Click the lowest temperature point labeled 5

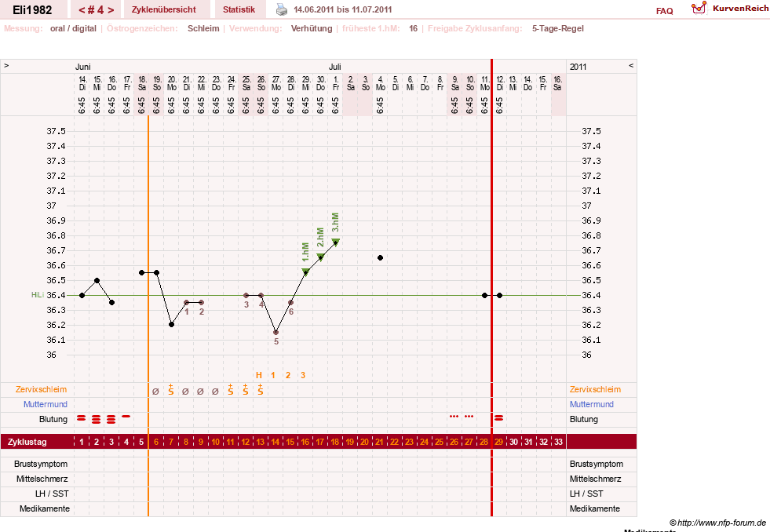[276, 332]
